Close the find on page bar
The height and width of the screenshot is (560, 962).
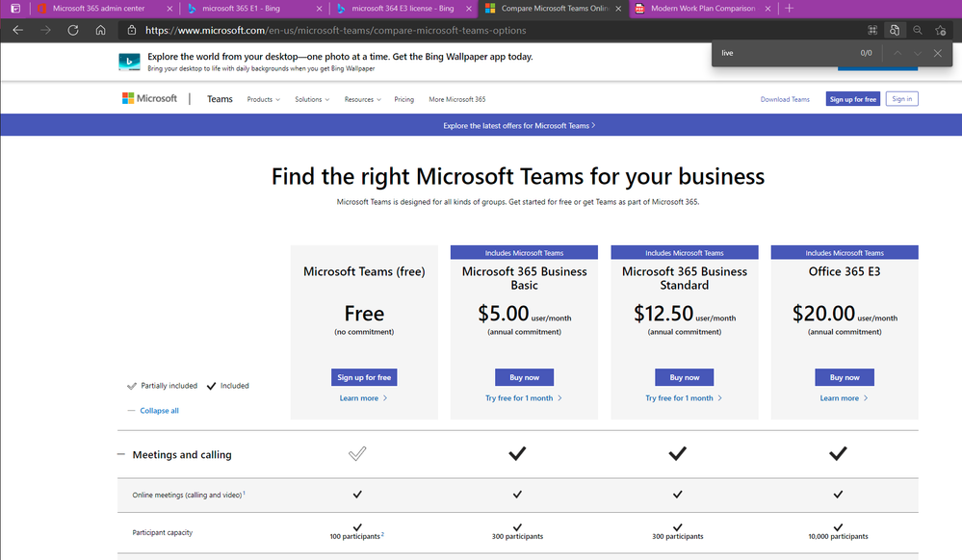pos(938,53)
